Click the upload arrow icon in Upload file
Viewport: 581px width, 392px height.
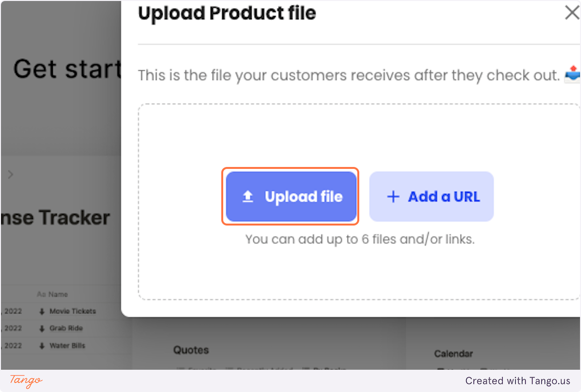click(248, 196)
